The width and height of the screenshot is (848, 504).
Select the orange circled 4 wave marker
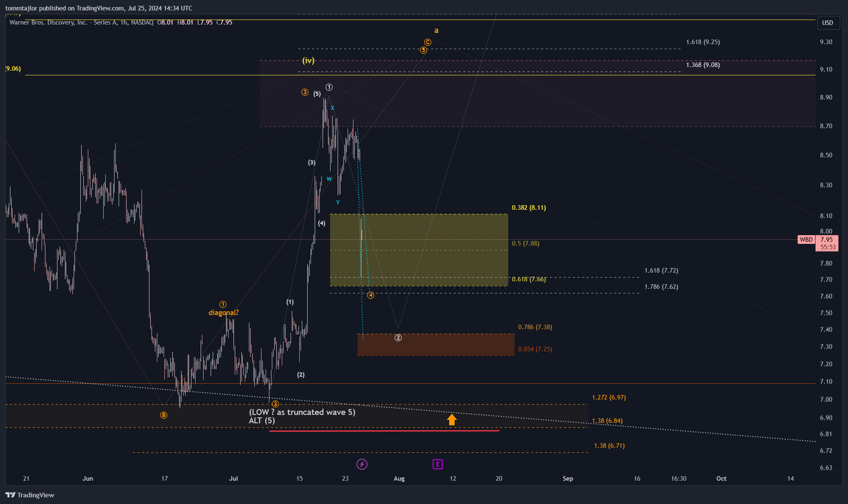coord(371,295)
